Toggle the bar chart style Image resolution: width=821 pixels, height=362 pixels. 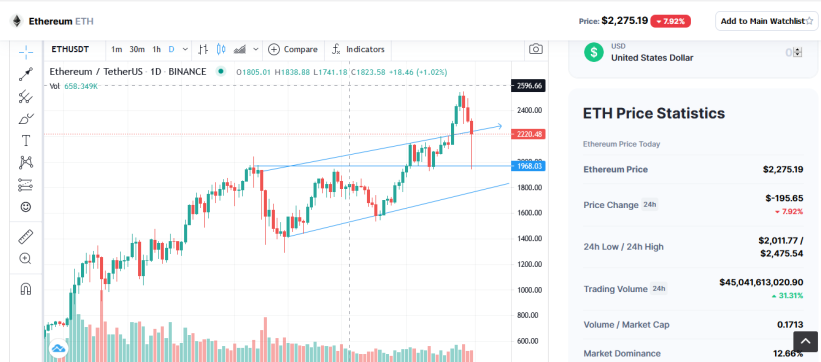[203, 49]
